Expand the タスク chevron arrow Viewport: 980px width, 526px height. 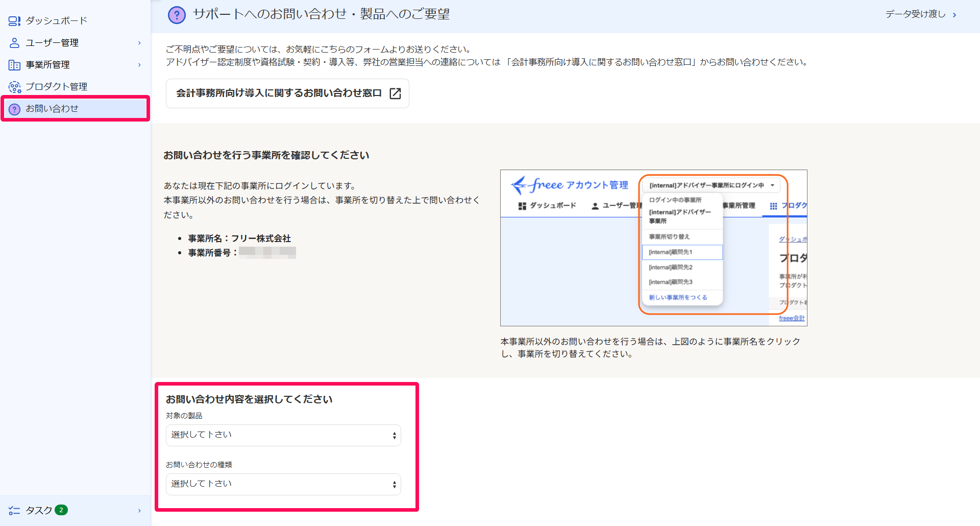click(x=139, y=511)
